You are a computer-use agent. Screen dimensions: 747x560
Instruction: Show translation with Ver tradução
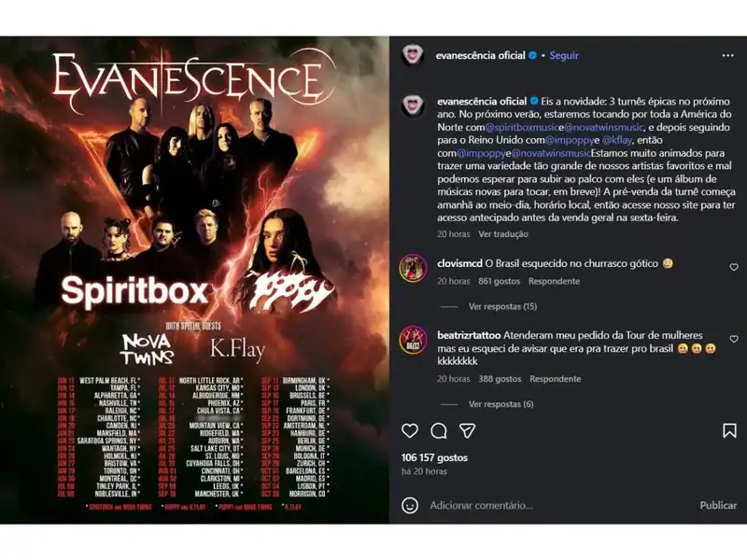pos(503,234)
